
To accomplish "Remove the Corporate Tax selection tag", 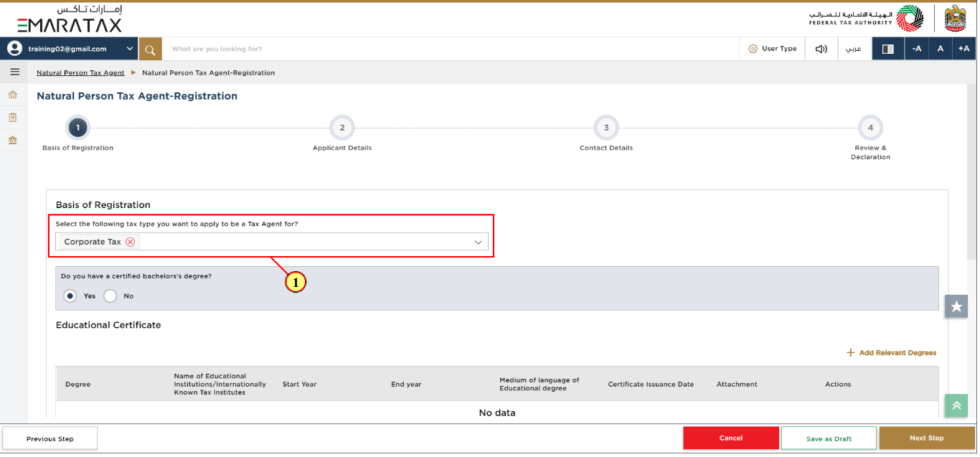I will (x=130, y=242).
